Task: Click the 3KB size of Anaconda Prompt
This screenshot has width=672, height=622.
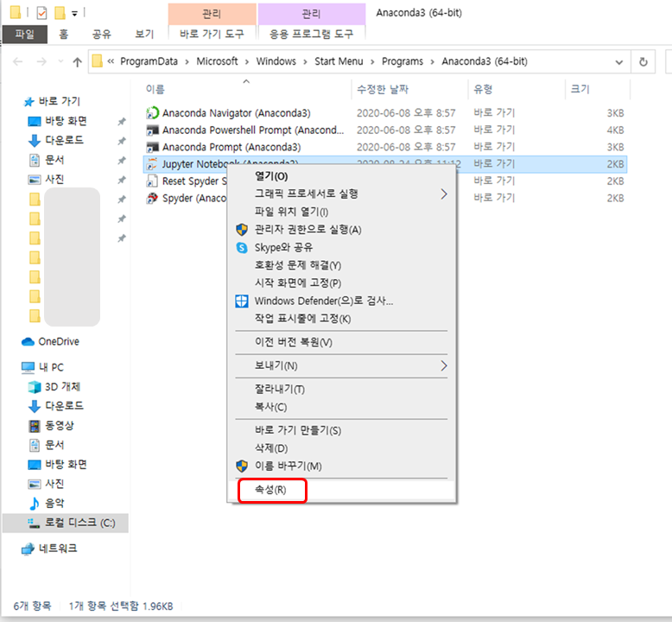Action: point(615,148)
